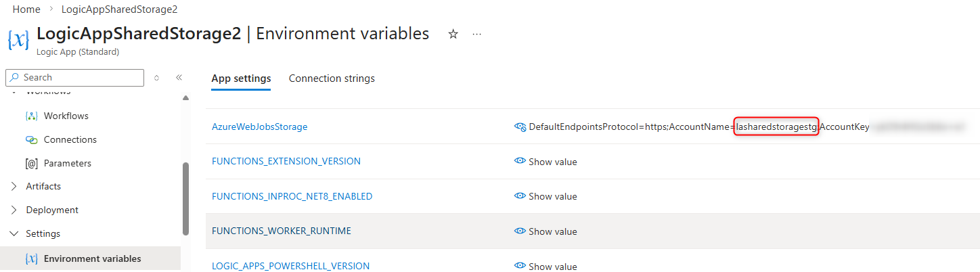Hide the AzureWebJobsStorage value
The height and width of the screenshot is (272, 980).
[520, 127]
